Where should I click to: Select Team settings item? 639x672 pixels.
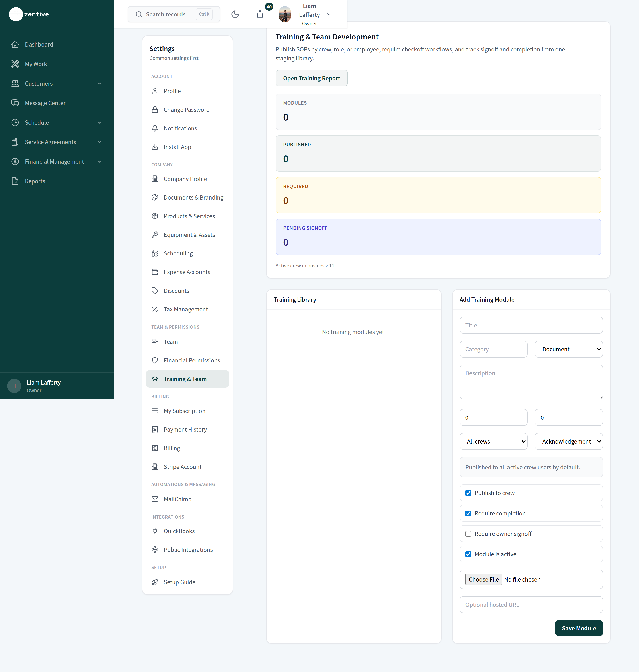point(187,342)
